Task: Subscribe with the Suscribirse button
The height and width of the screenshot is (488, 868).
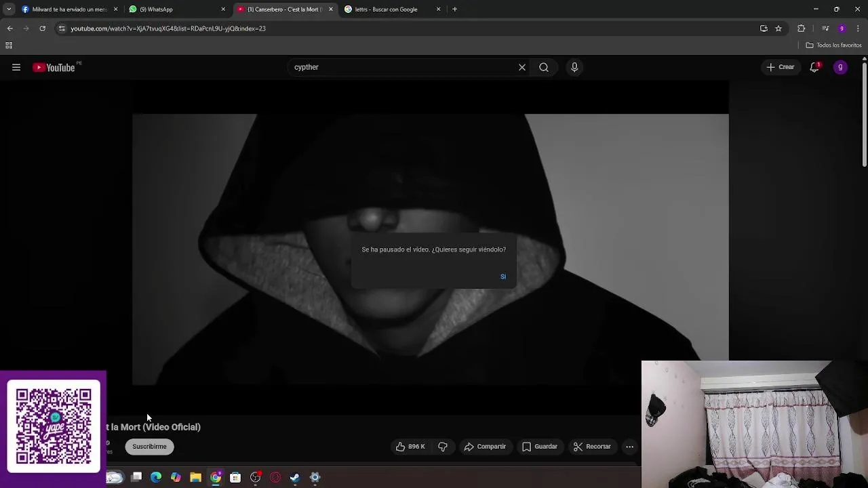Action: click(149, 447)
